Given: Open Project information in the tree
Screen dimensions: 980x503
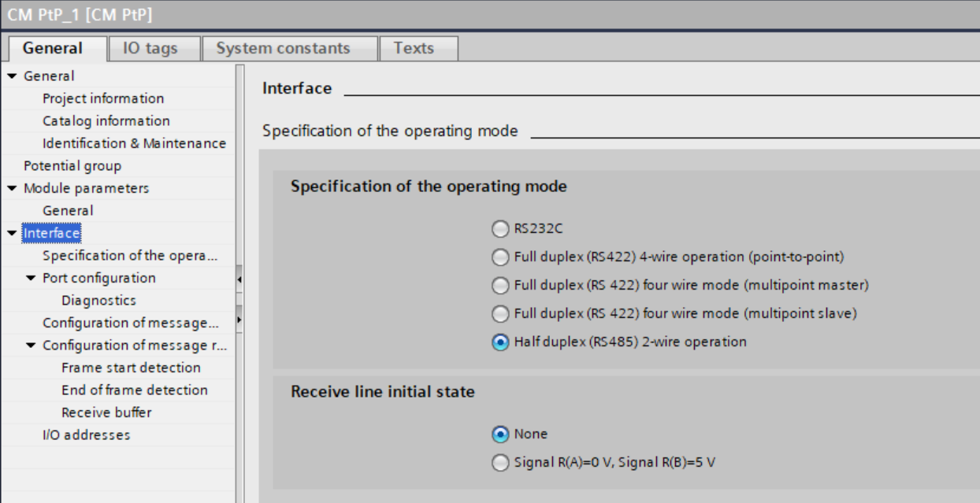Looking at the screenshot, I should (103, 98).
